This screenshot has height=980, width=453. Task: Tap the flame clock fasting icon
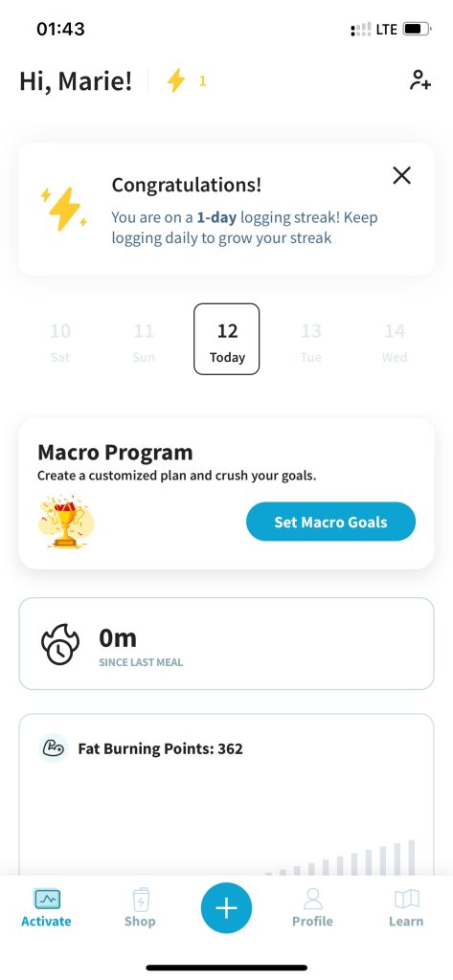click(60, 644)
